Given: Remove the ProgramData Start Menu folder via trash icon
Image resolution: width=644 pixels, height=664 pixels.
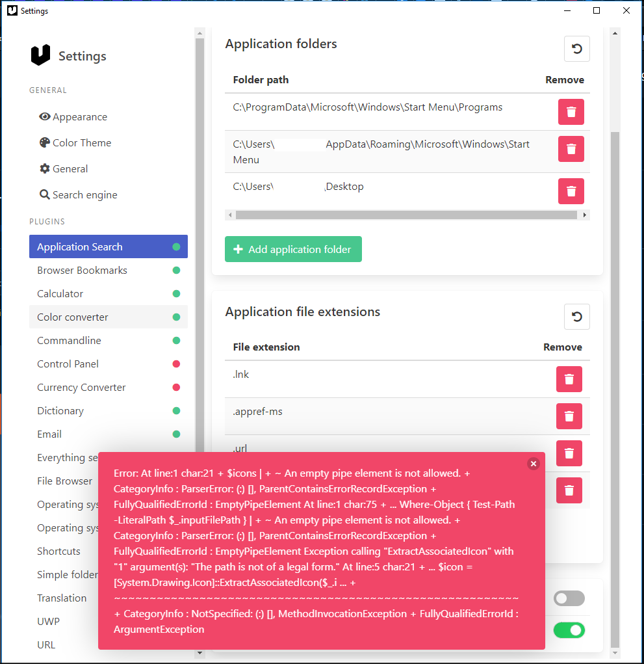Looking at the screenshot, I should click(x=571, y=111).
